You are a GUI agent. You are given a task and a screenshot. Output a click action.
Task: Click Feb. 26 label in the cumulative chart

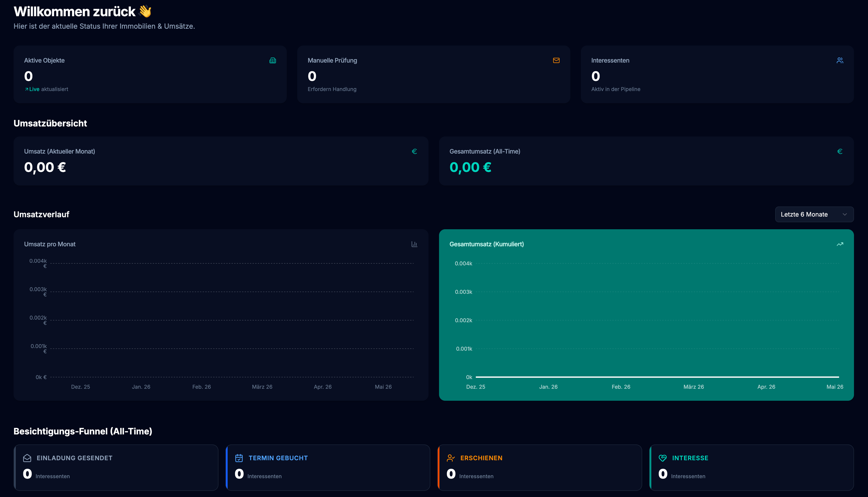pos(621,387)
